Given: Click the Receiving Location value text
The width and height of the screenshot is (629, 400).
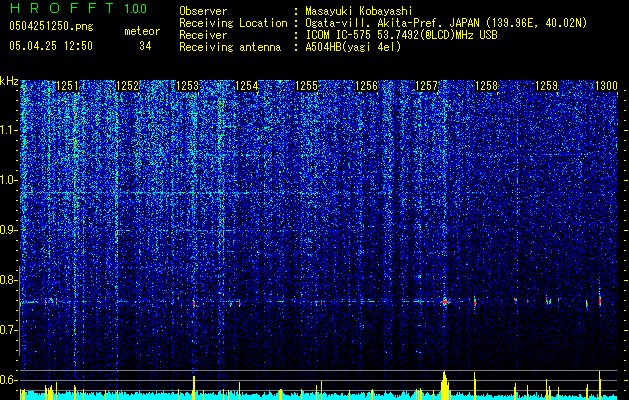Looking at the screenshot, I should 446,23.
